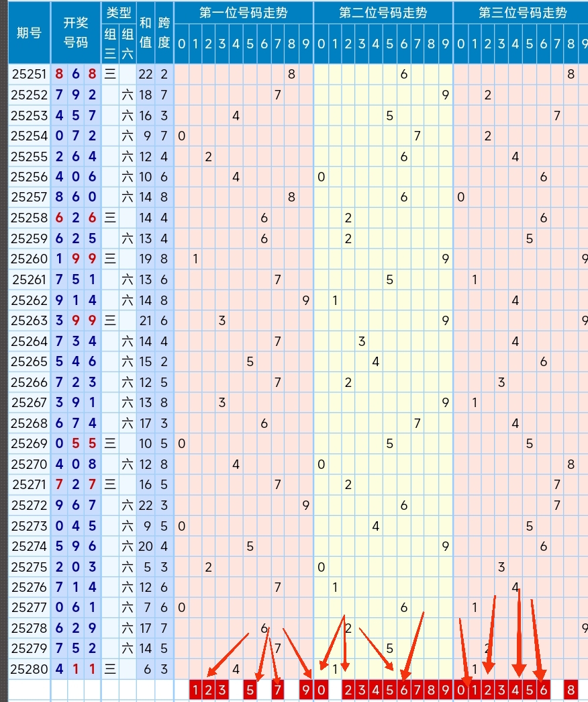Viewport: 588px width, 702px height.
Task: Click the 期号 column header
Action: pyautogui.click(x=29, y=33)
